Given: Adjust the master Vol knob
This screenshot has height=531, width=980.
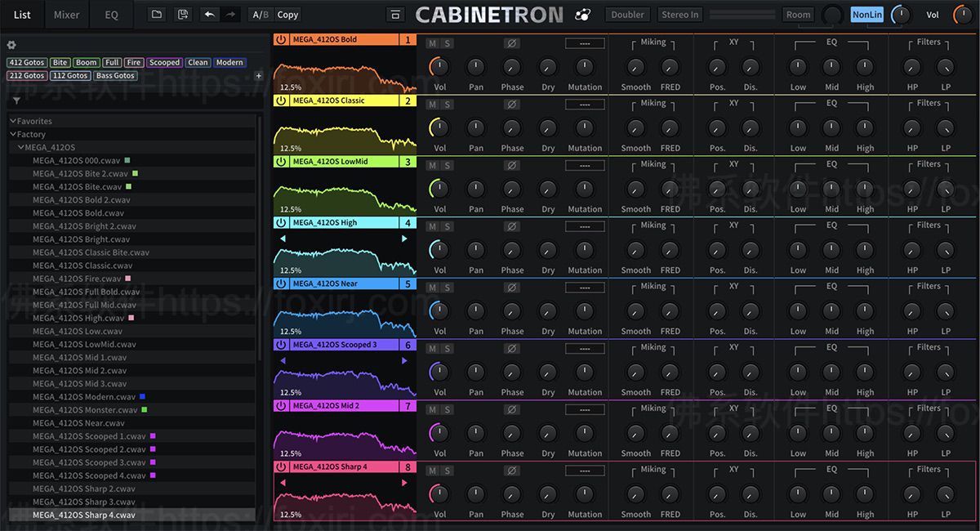Looking at the screenshot, I should (964, 14).
